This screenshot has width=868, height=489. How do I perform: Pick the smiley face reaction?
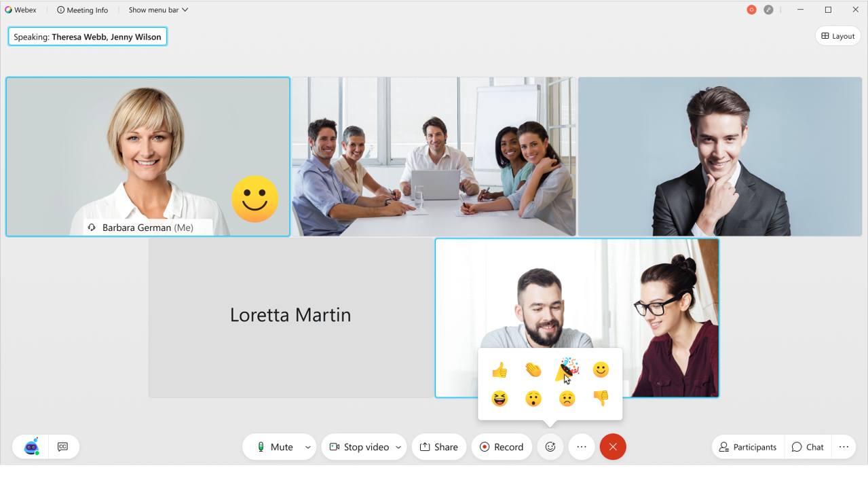601,369
